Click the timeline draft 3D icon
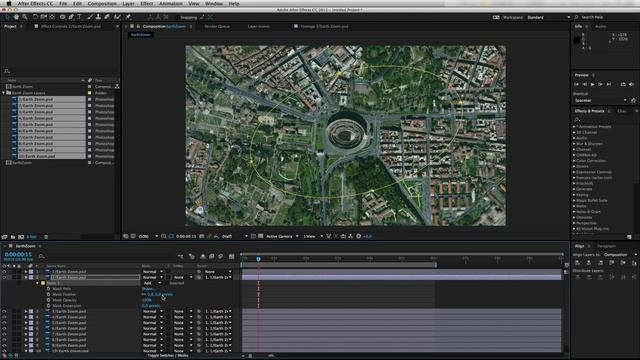 [x=192, y=256]
